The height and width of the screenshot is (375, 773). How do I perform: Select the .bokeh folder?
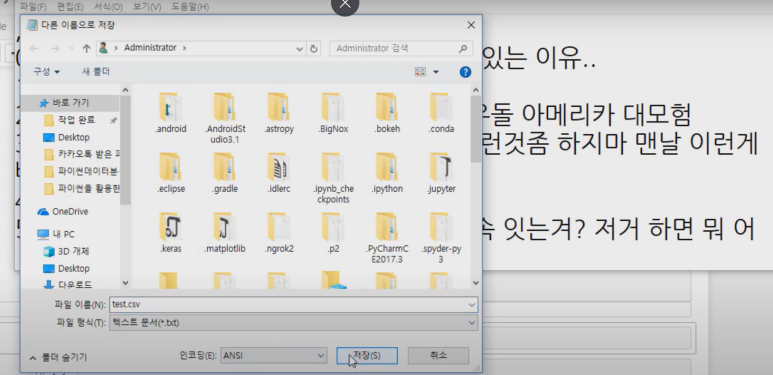coord(387,112)
